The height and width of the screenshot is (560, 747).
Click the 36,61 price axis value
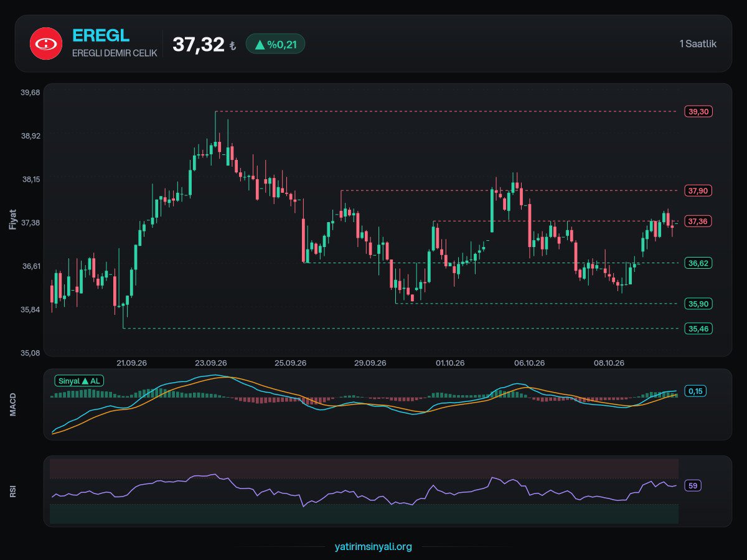pos(31,266)
